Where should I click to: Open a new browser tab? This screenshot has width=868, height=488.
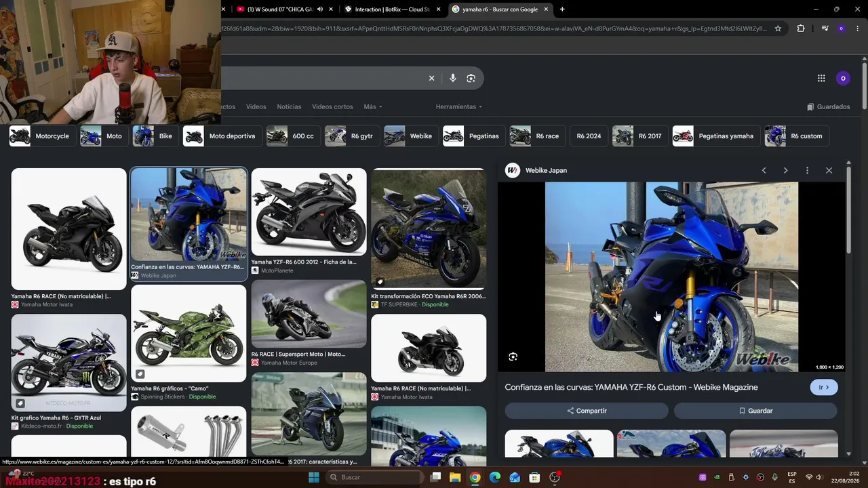(x=562, y=9)
